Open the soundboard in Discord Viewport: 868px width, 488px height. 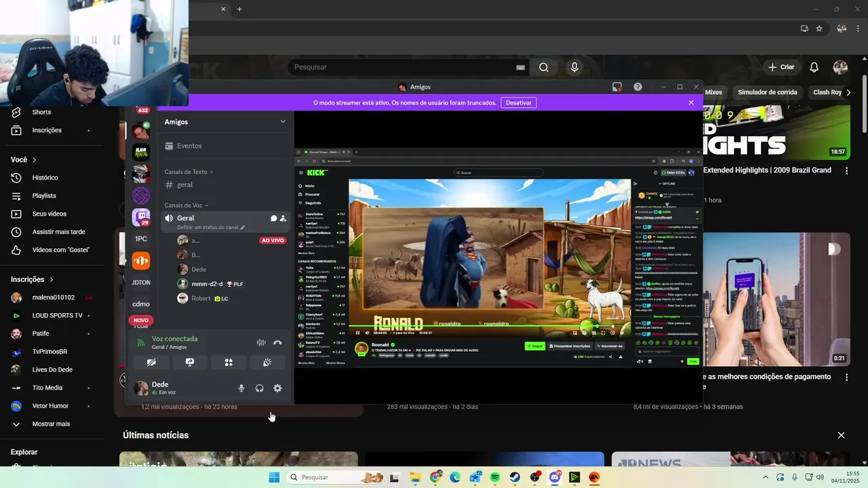267,363
